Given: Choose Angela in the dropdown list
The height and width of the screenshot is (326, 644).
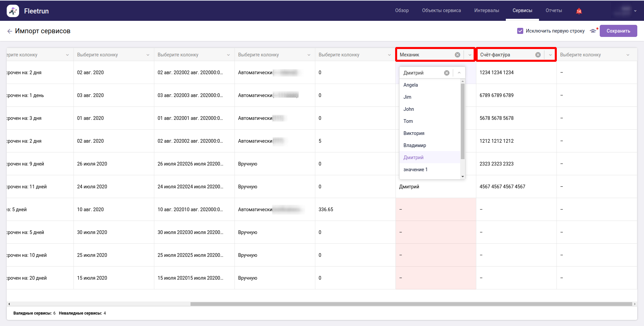Looking at the screenshot, I should tap(411, 85).
